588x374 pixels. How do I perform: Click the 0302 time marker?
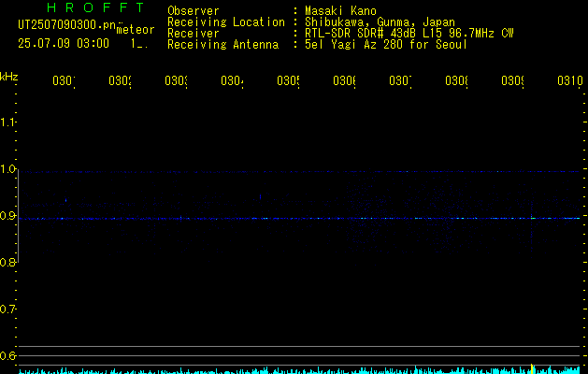[x=120, y=81]
